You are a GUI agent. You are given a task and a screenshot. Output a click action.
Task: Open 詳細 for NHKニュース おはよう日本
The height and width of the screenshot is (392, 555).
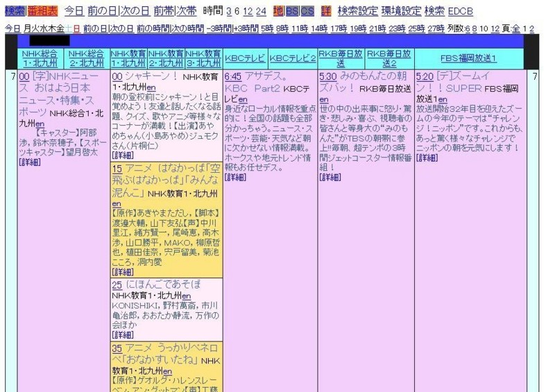coord(30,162)
